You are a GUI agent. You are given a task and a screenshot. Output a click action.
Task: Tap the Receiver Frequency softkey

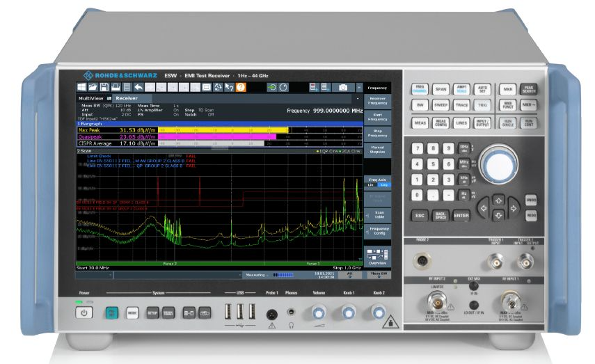tap(377, 101)
